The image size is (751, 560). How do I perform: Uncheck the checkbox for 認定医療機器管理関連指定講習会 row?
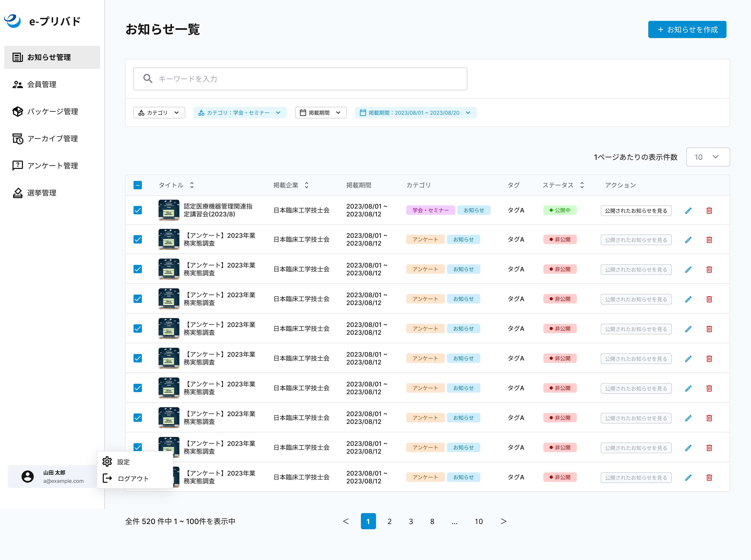tap(138, 210)
